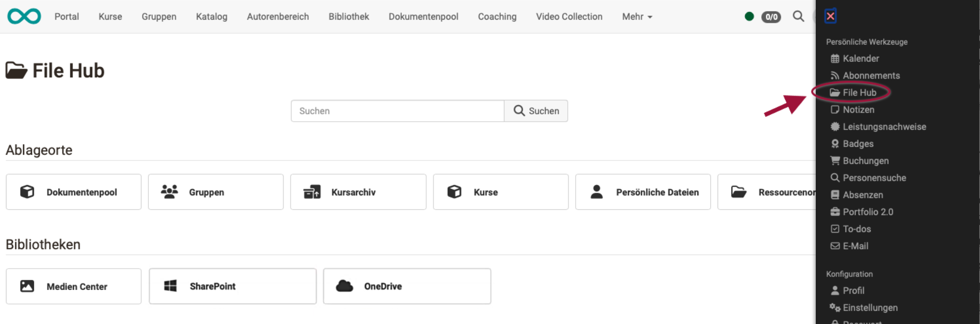The width and height of the screenshot is (980, 324).
Task: Open the Bibliothek tab
Action: (x=349, y=17)
